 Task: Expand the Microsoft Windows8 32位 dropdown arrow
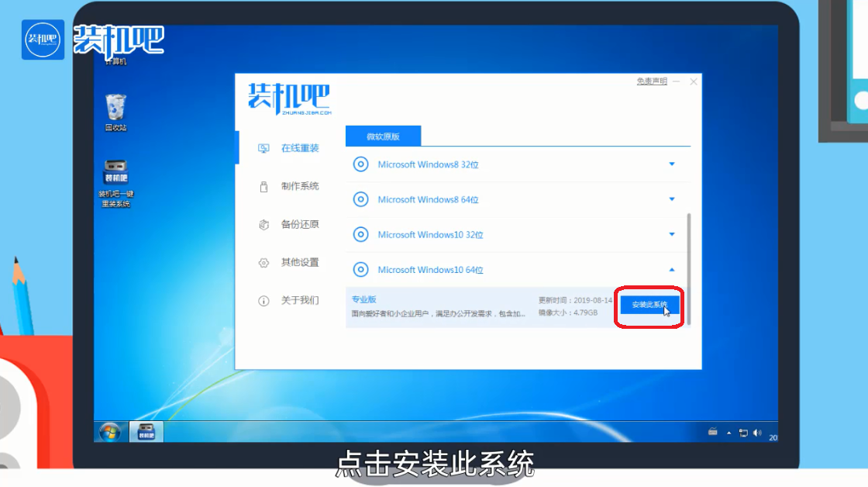coord(671,164)
